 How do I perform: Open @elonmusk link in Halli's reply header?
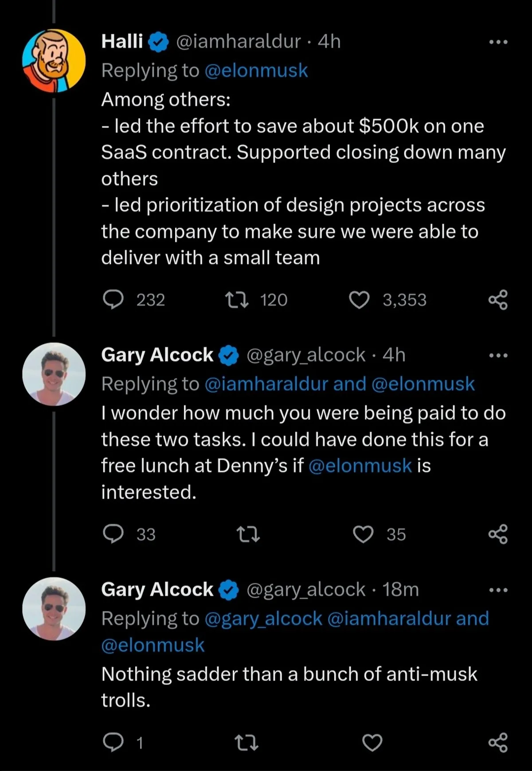click(256, 71)
